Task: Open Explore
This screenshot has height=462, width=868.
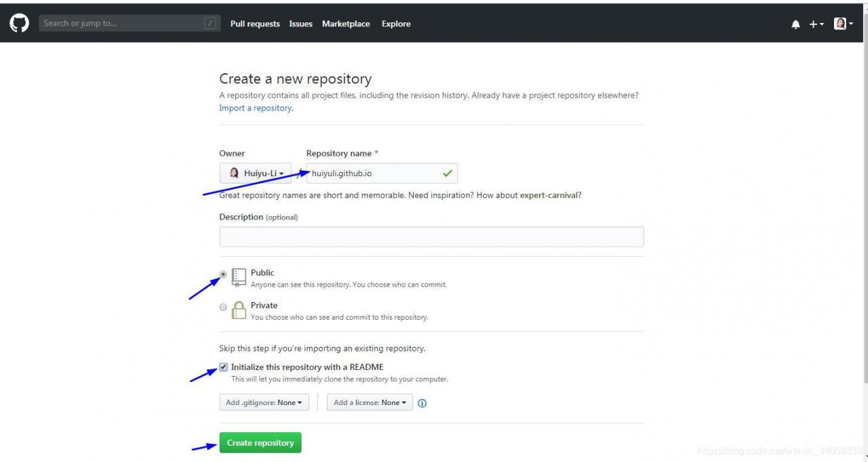Action: tap(396, 24)
